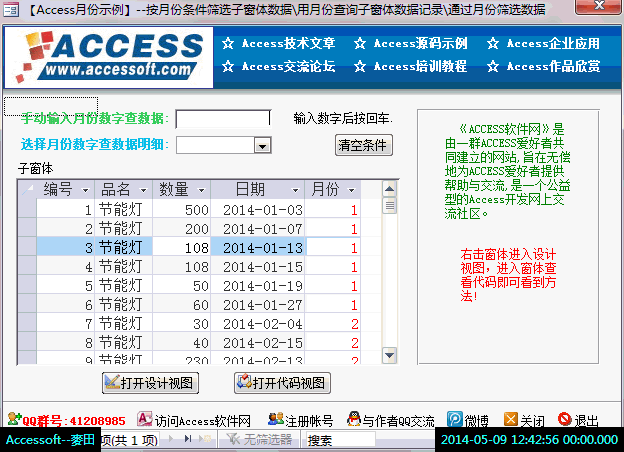Click the 无筛选器 filter funnel icon

[233, 439]
